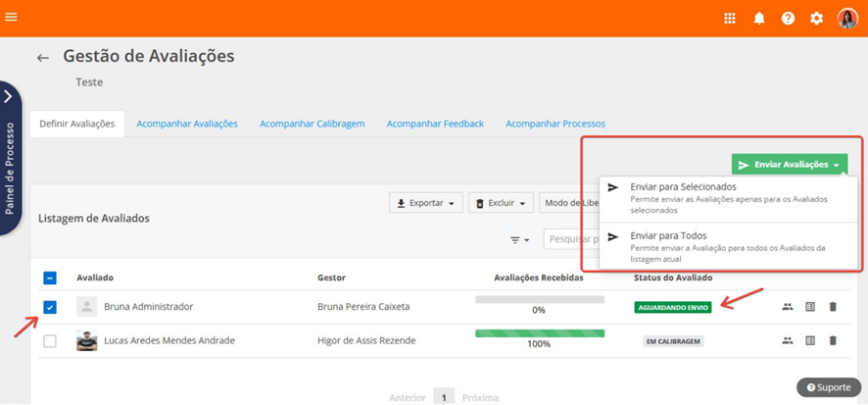Delete Bruna Administrador row with trash icon
868x405 pixels.
point(833,307)
